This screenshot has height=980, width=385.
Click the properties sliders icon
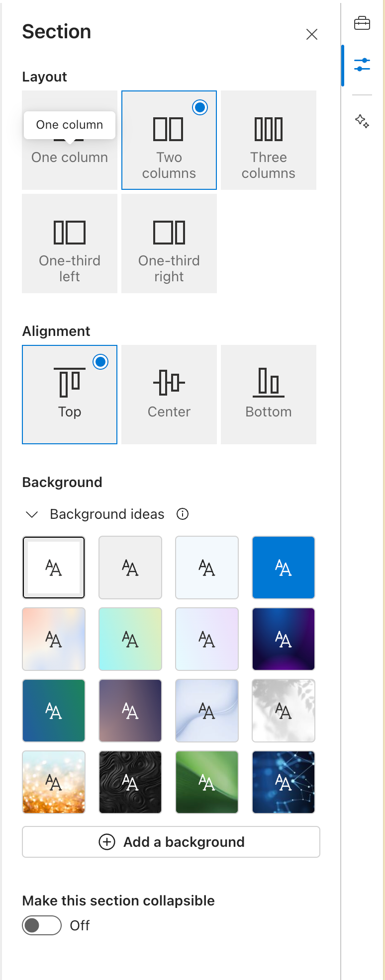[362, 65]
